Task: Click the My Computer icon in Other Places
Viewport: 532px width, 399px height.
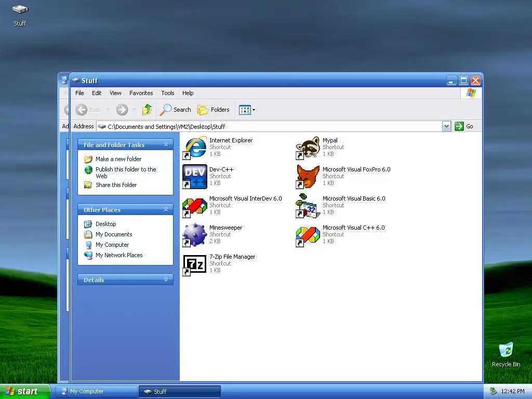Action: [88, 245]
